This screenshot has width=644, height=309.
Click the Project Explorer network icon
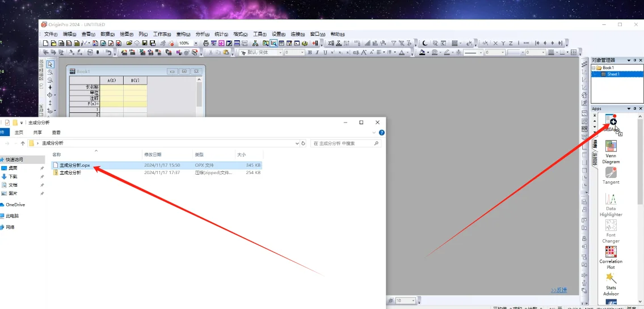(x=255, y=43)
